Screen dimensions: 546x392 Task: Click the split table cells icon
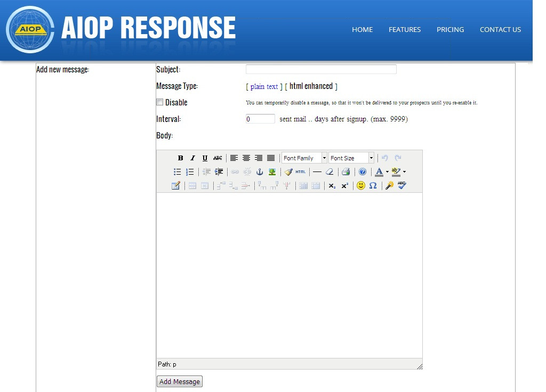[303, 185]
